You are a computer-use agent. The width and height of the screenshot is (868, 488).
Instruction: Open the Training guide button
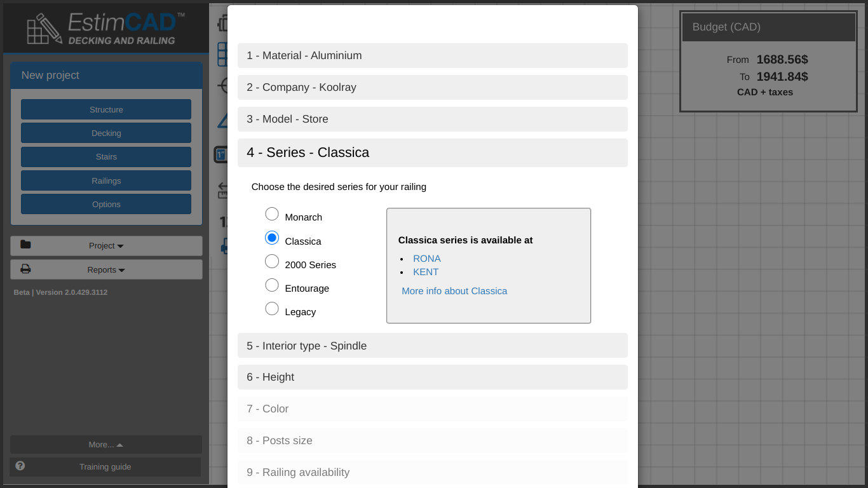pos(105,467)
